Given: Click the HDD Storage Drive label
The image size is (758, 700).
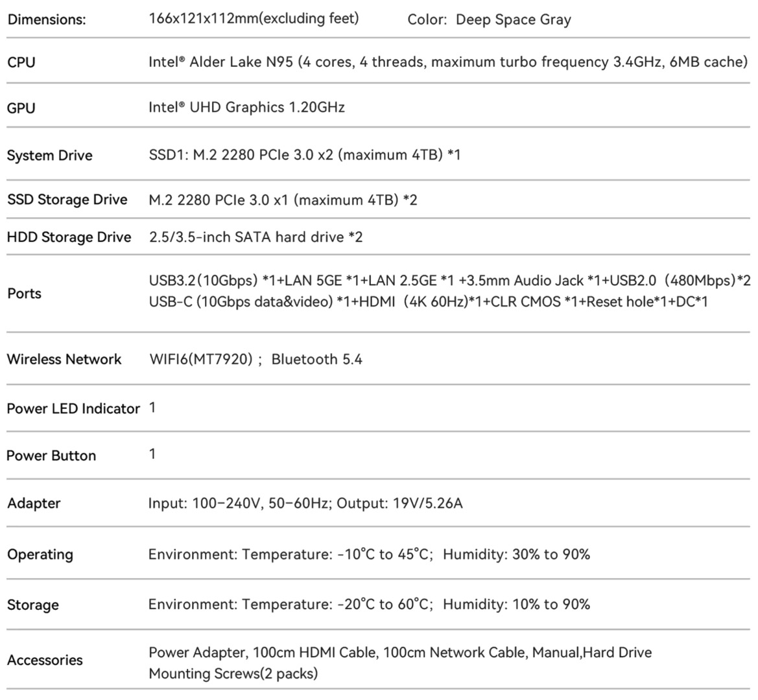Looking at the screenshot, I should coord(69,237).
